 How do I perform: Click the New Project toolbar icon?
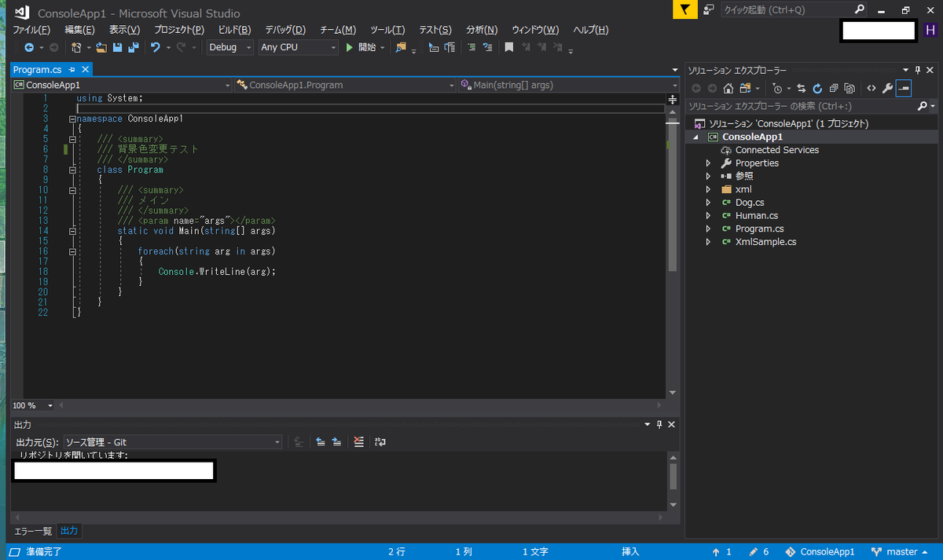point(76,47)
